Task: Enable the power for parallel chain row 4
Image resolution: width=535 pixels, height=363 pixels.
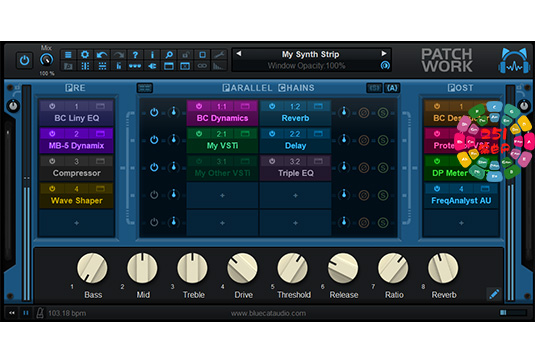Action: pos(154,195)
